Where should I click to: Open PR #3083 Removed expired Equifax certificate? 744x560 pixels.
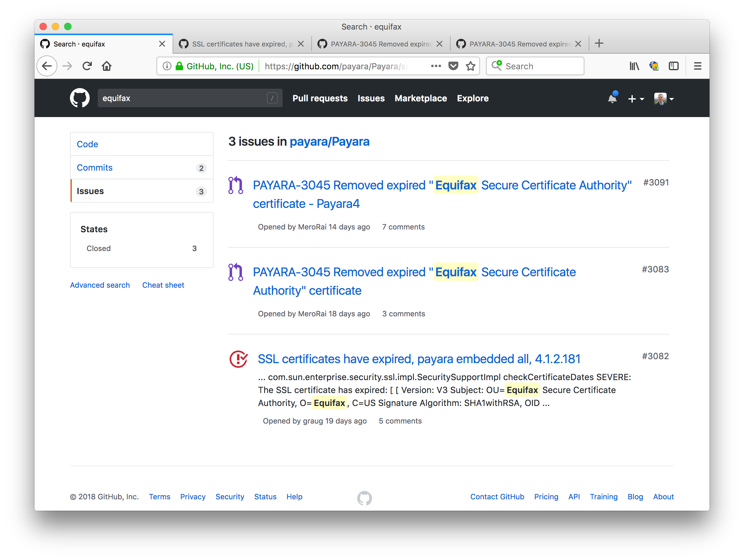pos(415,281)
